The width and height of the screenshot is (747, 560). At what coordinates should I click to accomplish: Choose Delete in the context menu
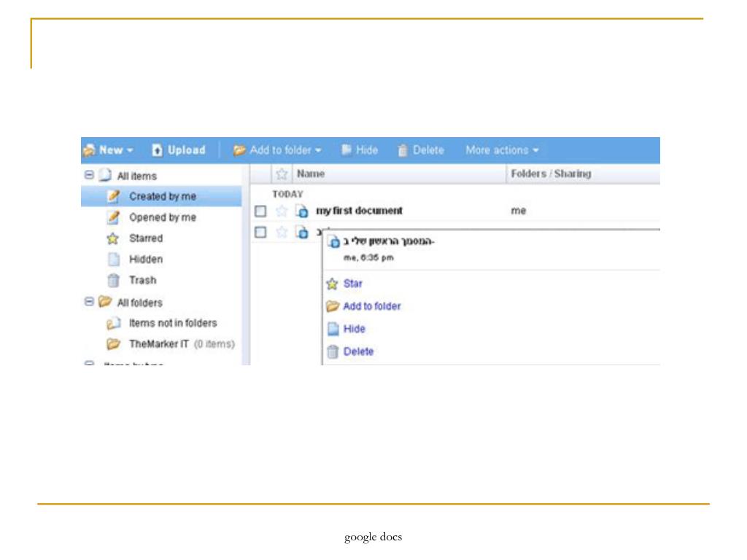358,351
